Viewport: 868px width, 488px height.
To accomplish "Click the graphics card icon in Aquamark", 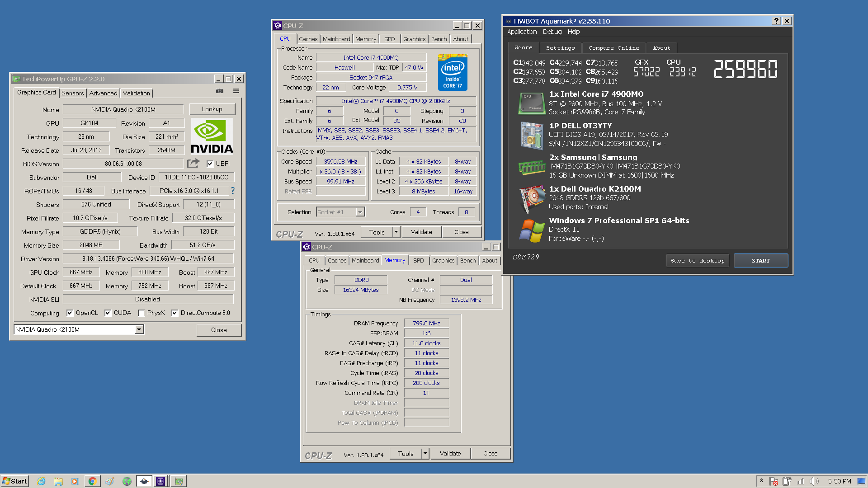I will [x=532, y=199].
